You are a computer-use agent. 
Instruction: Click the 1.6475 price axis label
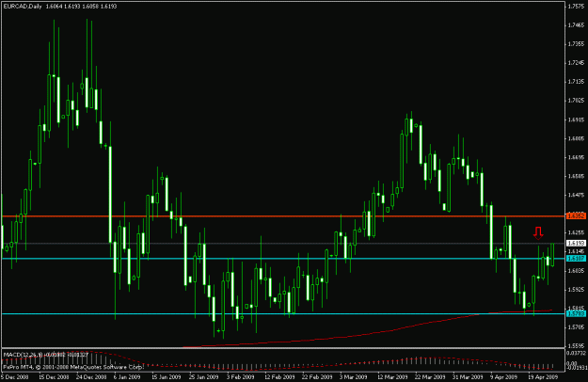click(x=577, y=195)
